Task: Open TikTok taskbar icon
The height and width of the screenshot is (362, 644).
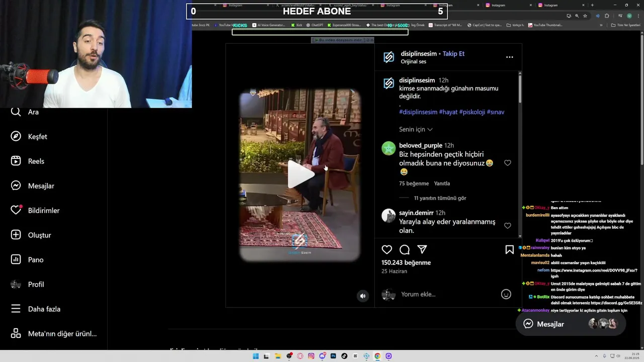Action: [x=344, y=356]
